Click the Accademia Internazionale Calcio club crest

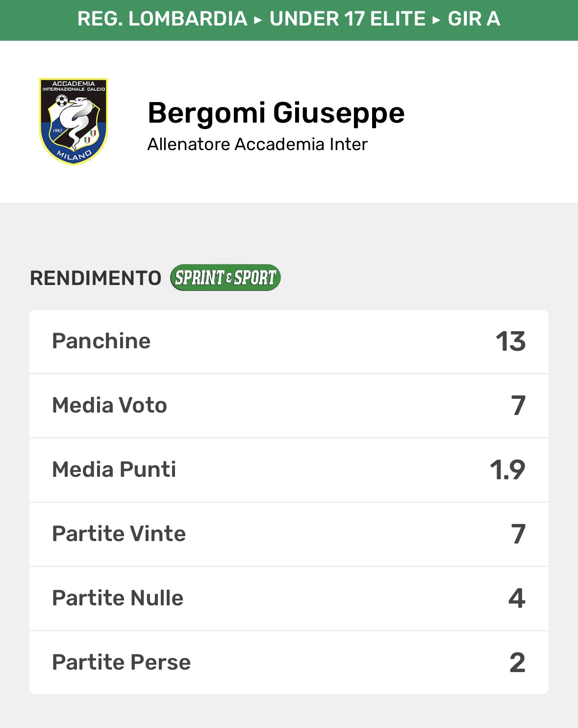pos(74,121)
